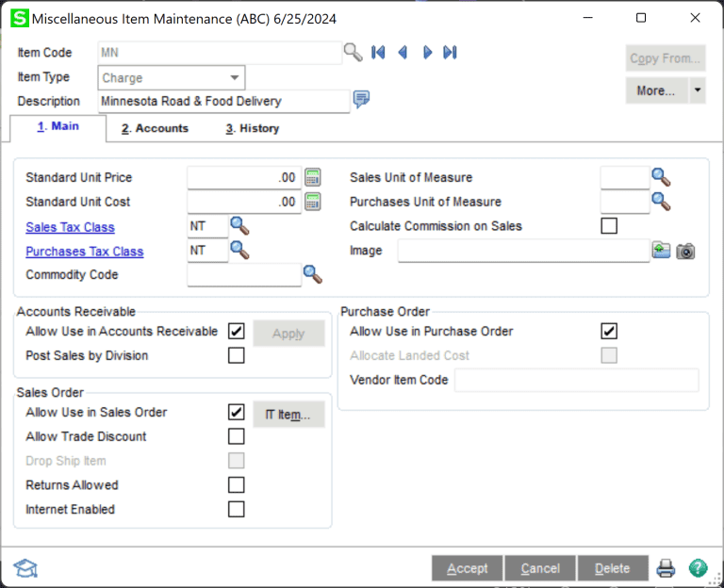Open calculator for Standard Unit Price
724x588 pixels.
click(x=313, y=177)
